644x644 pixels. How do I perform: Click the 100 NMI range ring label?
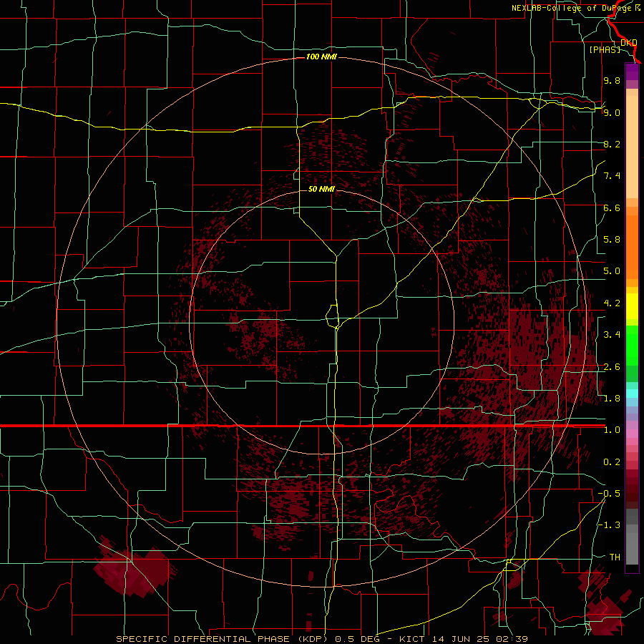(x=321, y=57)
